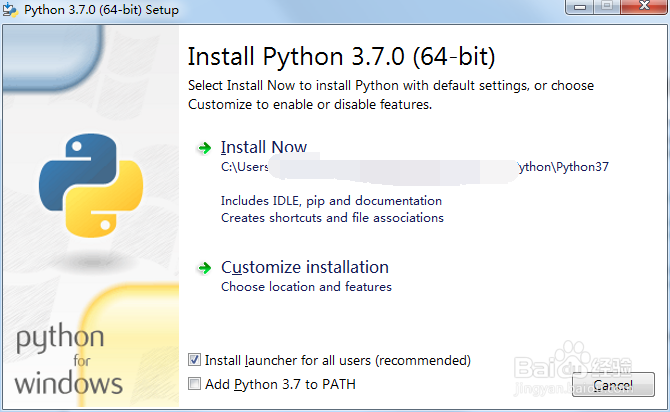Click the green arrow beside Customize installation
The image size is (670, 412).
pyautogui.click(x=204, y=268)
